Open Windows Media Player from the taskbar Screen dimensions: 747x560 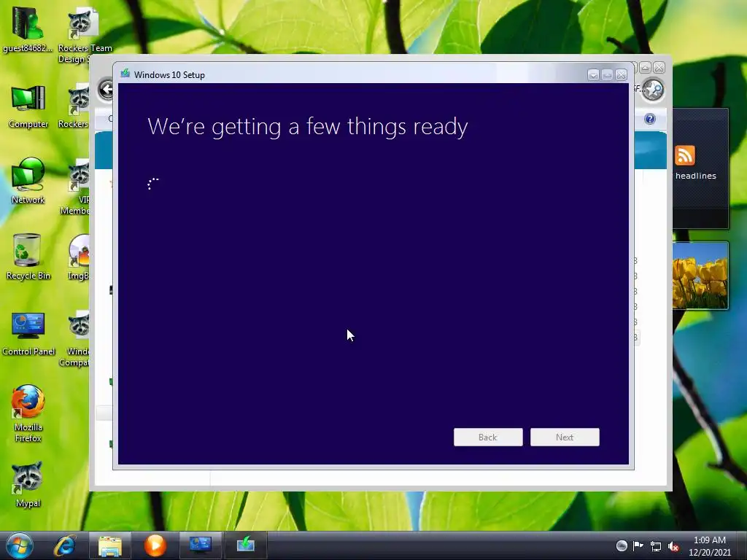155,545
